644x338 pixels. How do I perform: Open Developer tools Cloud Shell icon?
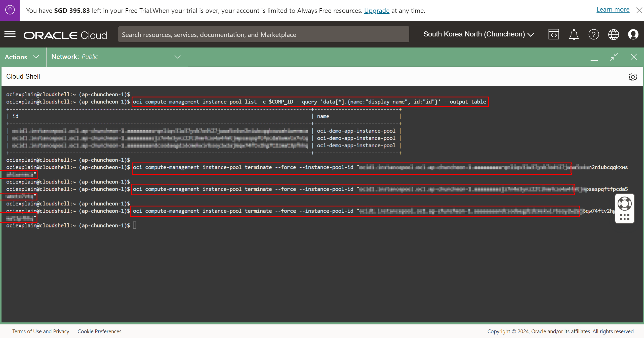click(554, 34)
